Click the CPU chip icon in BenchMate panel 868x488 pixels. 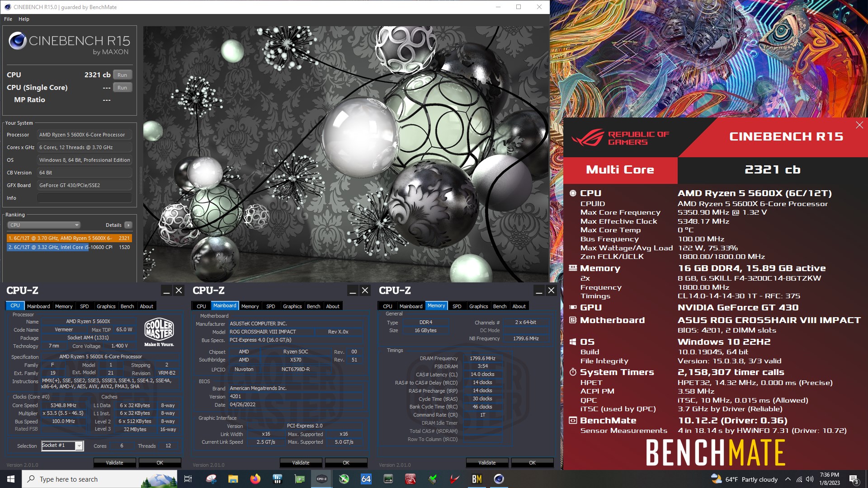(x=573, y=193)
